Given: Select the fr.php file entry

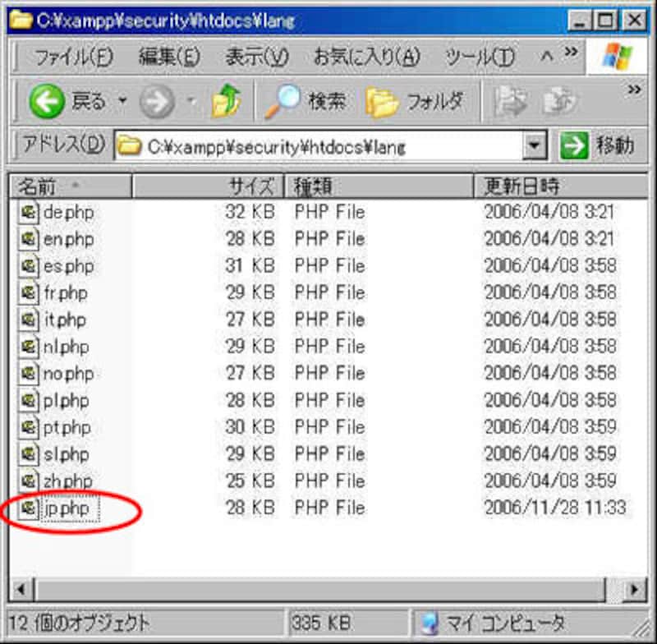Looking at the screenshot, I should 66,293.
